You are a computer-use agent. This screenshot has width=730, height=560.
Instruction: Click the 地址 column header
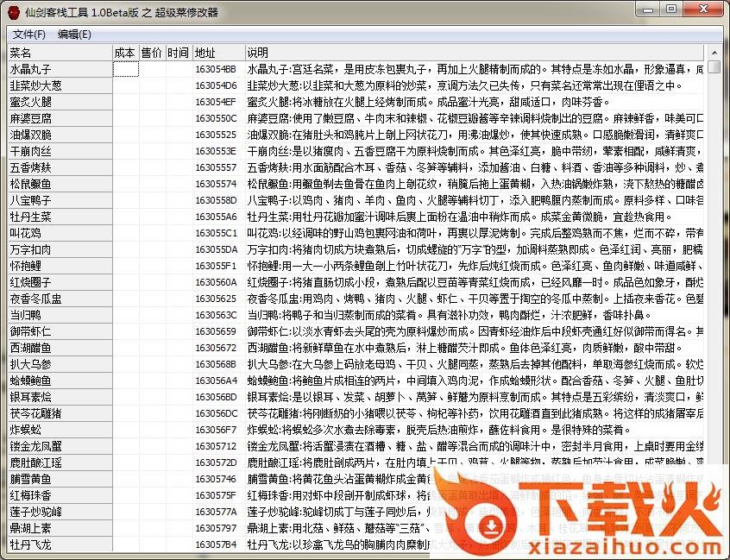[x=205, y=53]
